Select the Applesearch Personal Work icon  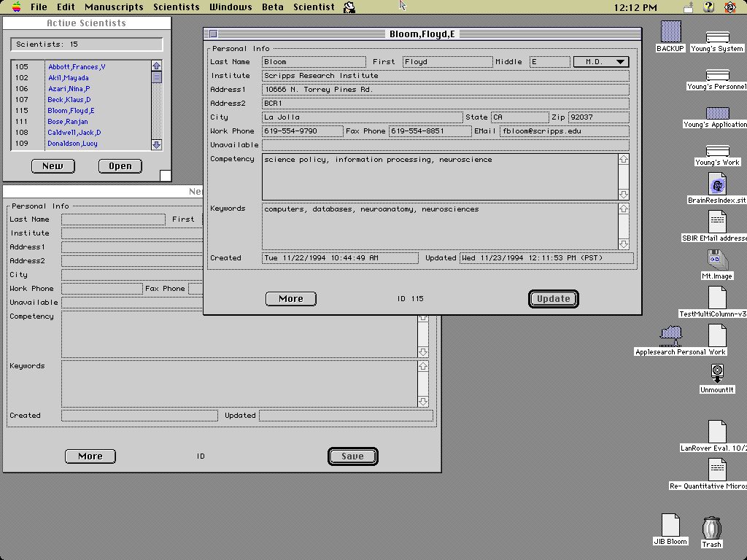click(x=671, y=336)
